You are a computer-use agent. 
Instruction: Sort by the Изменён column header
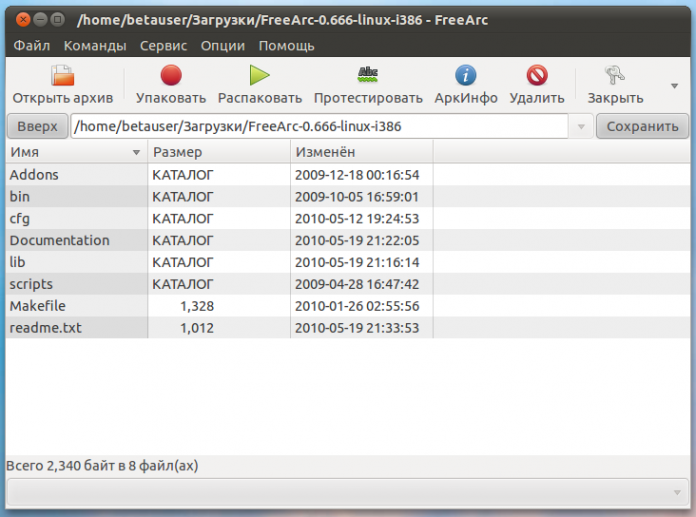(x=362, y=152)
